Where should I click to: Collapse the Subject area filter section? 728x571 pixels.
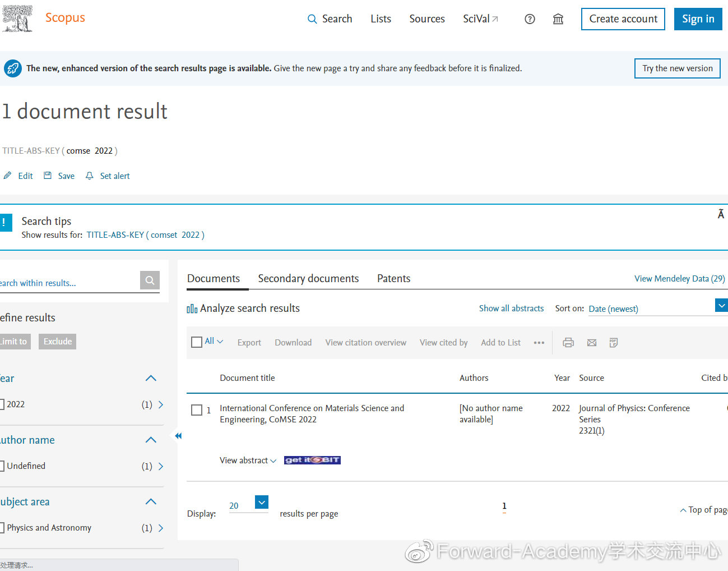point(151,502)
